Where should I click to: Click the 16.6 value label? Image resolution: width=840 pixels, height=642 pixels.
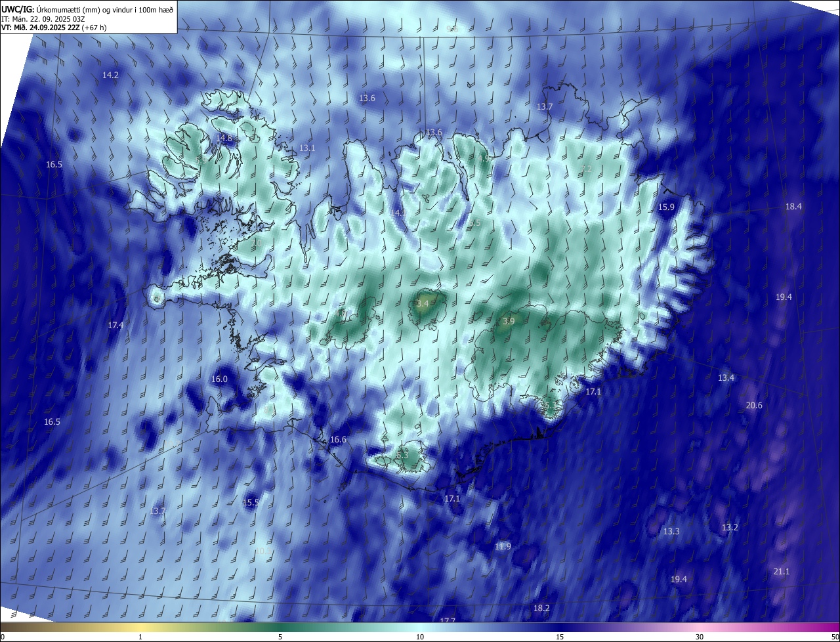[x=338, y=440]
